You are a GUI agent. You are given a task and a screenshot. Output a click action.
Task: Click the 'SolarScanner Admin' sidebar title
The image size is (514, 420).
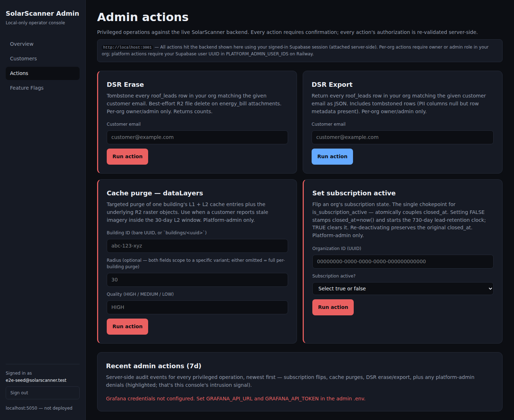pos(42,14)
